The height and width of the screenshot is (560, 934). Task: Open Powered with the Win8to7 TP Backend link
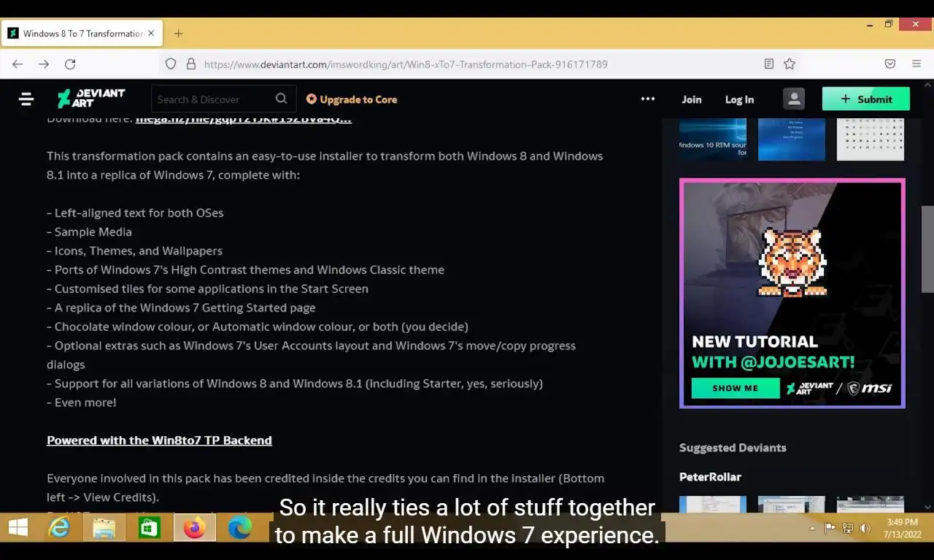coord(159,440)
